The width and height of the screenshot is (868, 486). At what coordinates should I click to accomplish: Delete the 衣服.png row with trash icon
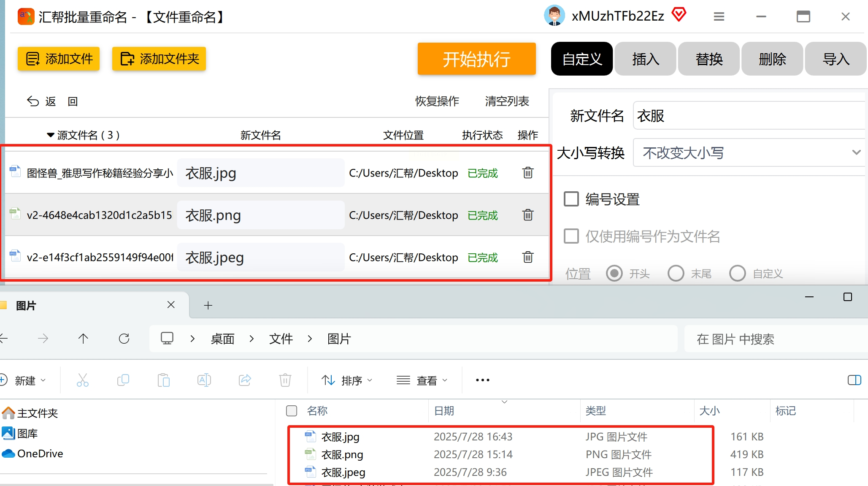pyautogui.click(x=528, y=215)
